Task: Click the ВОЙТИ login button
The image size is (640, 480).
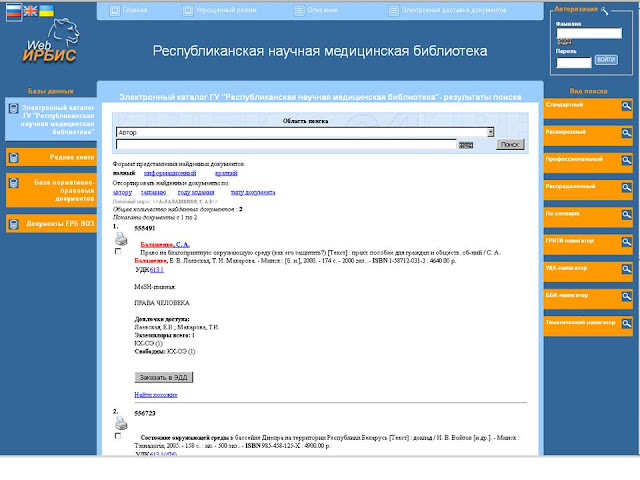Action: tap(606, 60)
